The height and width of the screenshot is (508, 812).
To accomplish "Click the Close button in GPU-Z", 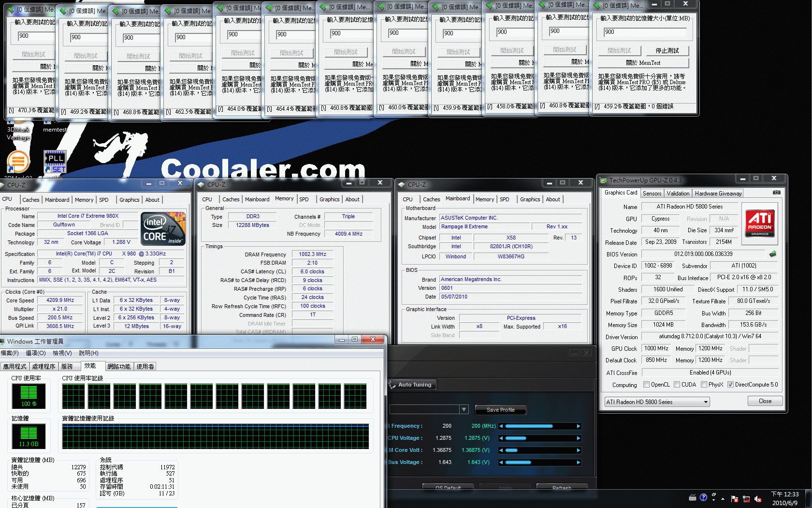I will 765,401.
